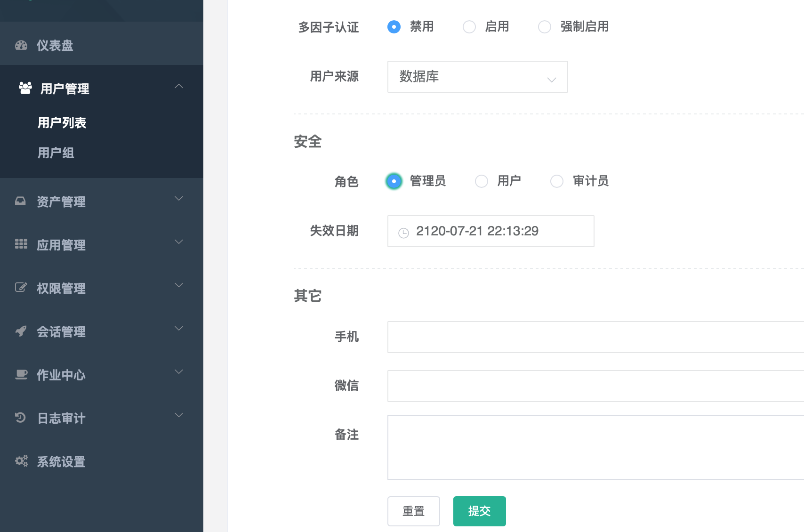Image resolution: width=804 pixels, height=532 pixels.
Task: Expand the 作业中心 menu chevron
Action: (179, 371)
